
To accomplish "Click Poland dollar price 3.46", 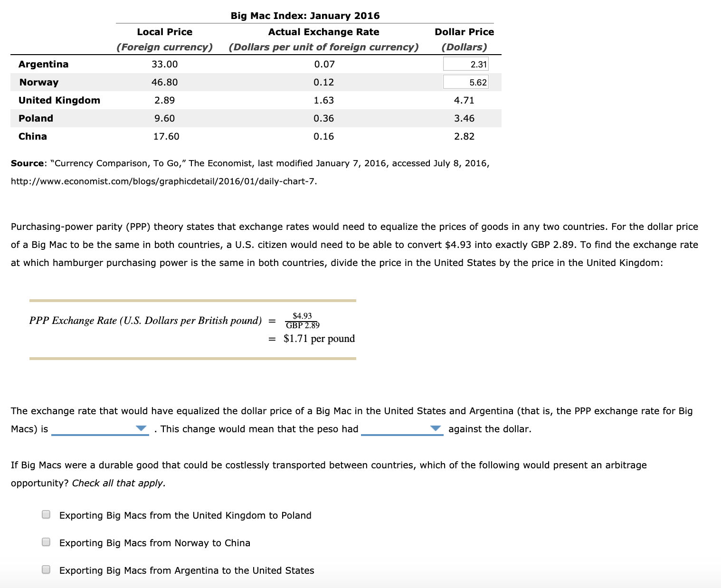I will [x=464, y=118].
